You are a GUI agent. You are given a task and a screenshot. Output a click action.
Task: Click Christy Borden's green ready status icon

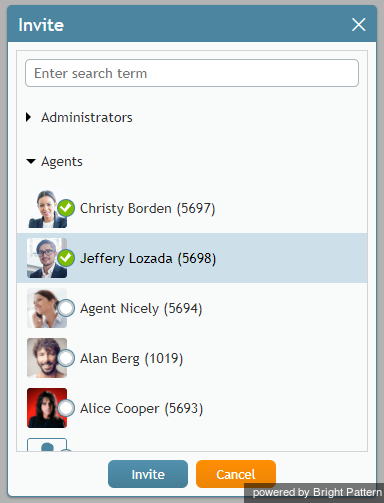tap(66, 208)
